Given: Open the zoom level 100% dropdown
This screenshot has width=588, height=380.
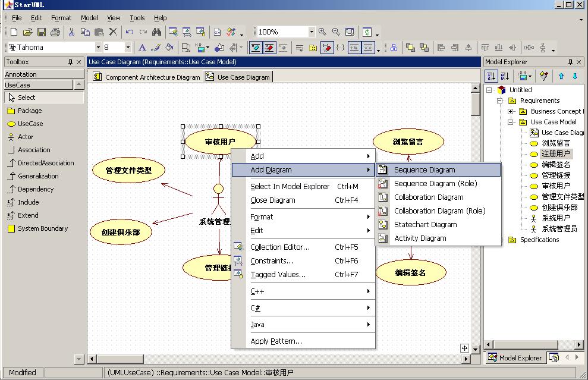Looking at the screenshot, I should (x=313, y=32).
